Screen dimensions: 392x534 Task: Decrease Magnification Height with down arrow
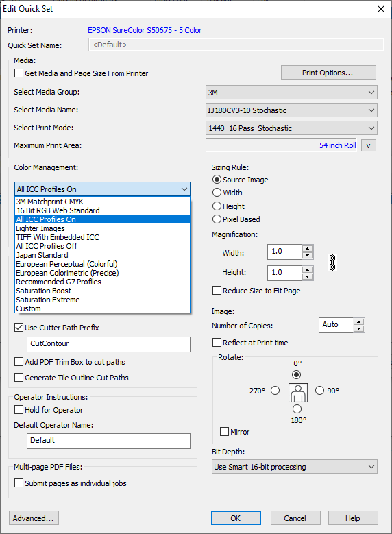[307, 276]
